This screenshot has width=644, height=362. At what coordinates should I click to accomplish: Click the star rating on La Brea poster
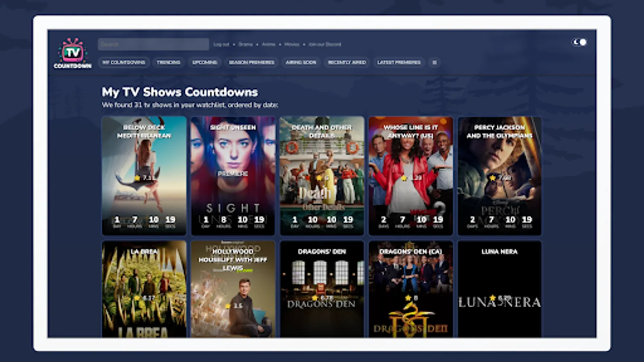pyautogui.click(x=137, y=297)
